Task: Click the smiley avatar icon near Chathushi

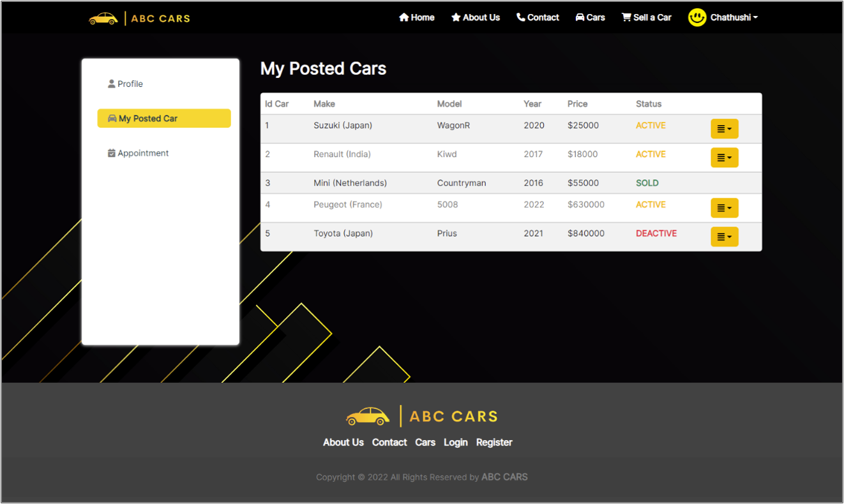Action: [697, 17]
